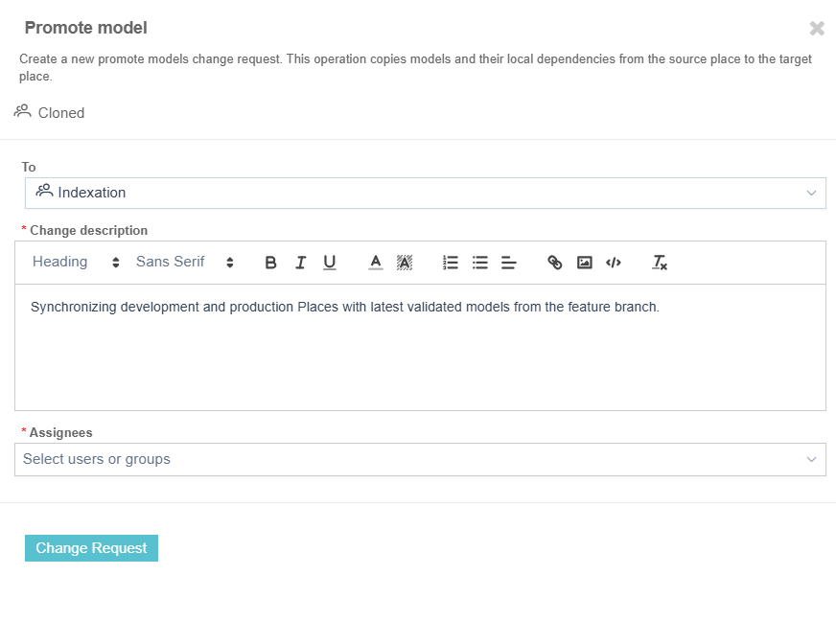836x644 pixels.
Task: Open the Assignees users or groups selector
Action: pyautogui.click(x=420, y=459)
